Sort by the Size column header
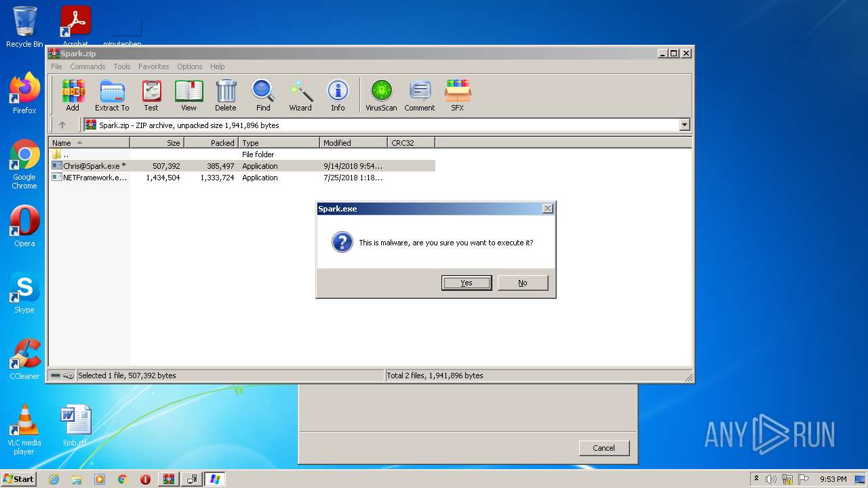 click(157, 142)
